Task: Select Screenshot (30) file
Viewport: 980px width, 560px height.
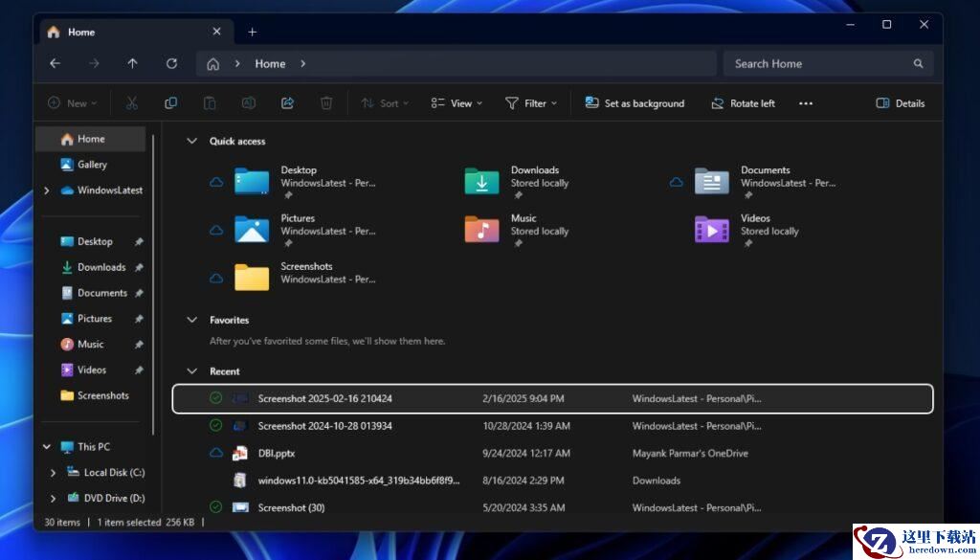Action: (552, 507)
